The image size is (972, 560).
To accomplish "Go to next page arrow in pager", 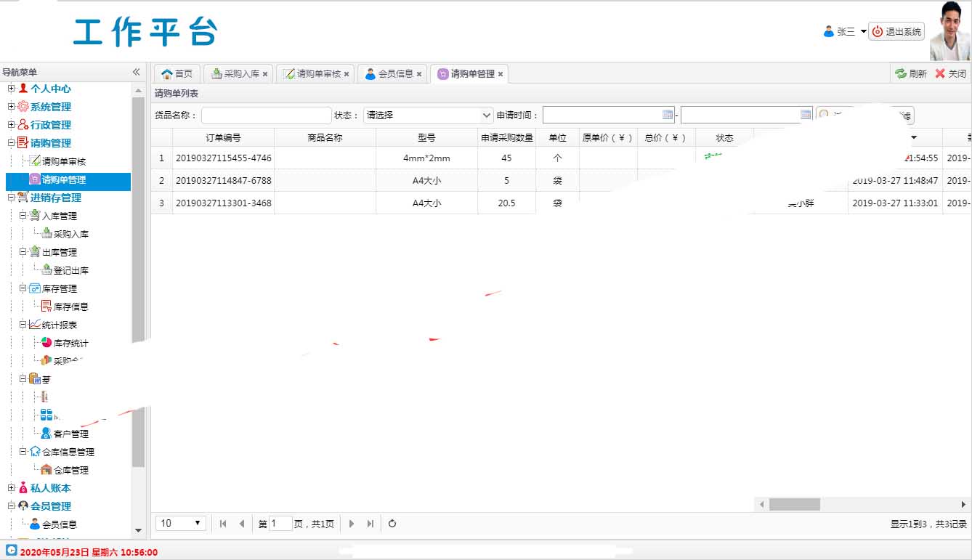I will pos(352,524).
